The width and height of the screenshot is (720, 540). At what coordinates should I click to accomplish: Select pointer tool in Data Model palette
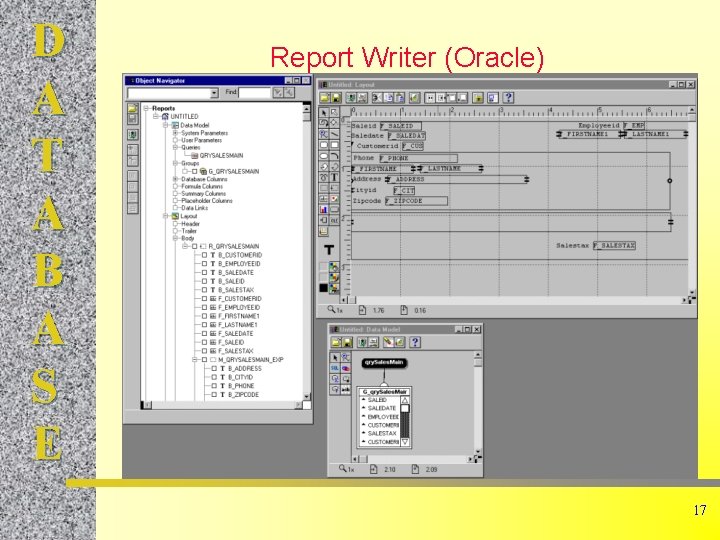click(x=335, y=358)
